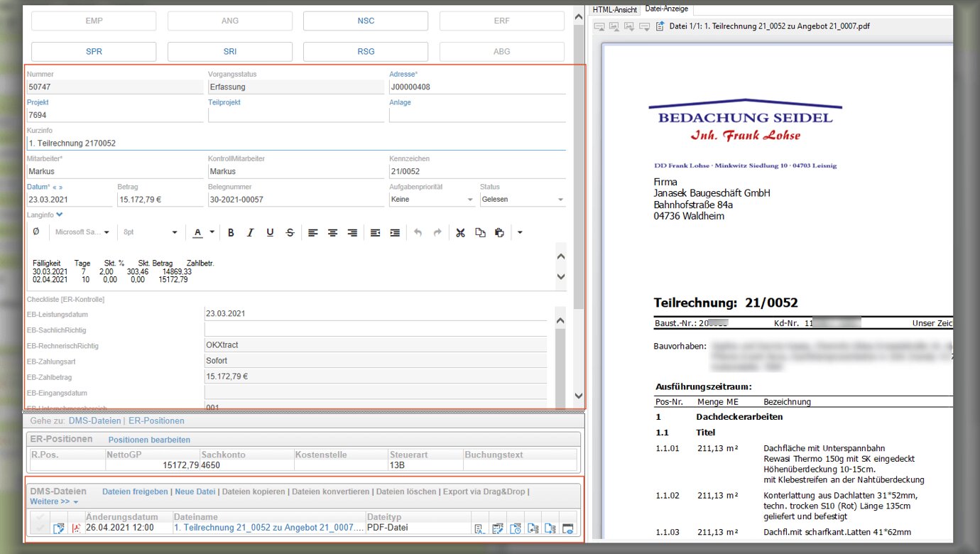Screen dimensions: 980x554
Task: Center-align text in the Langinfo editor
Action: pyautogui.click(x=332, y=232)
